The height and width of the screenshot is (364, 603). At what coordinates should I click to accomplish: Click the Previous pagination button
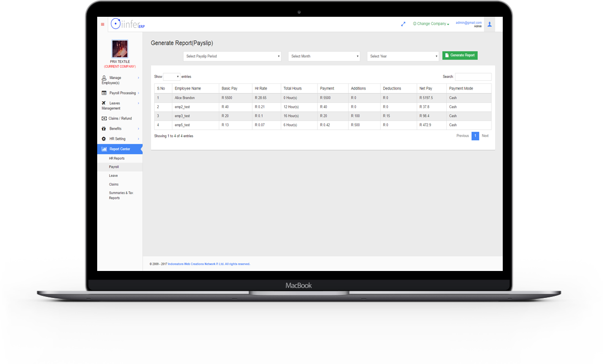(462, 136)
